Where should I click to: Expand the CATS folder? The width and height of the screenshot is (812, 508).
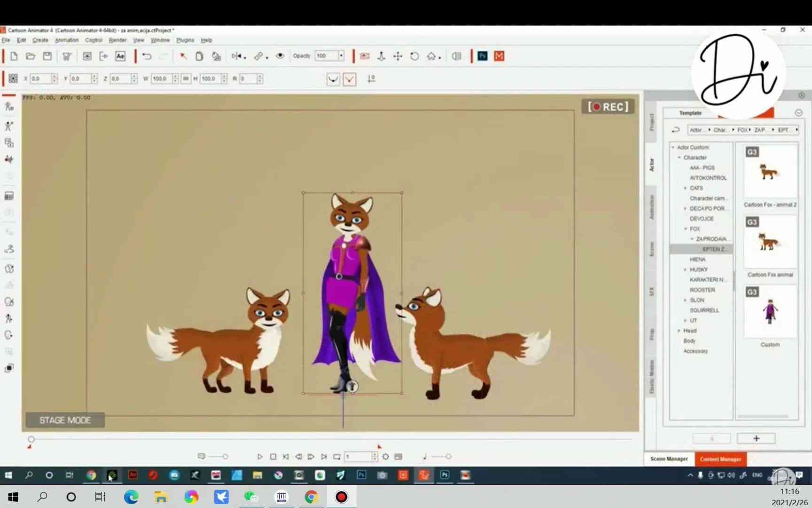(x=686, y=188)
